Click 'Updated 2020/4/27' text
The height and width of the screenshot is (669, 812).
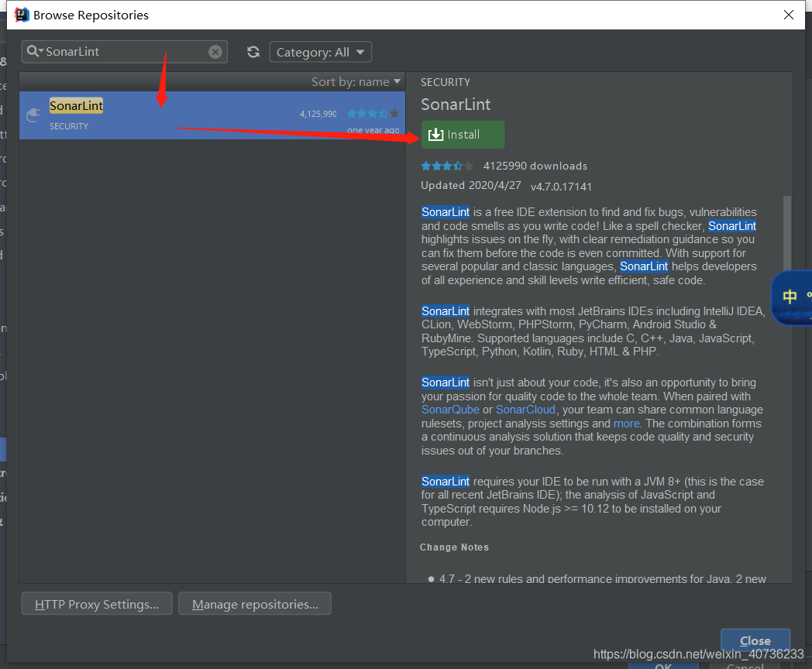click(x=471, y=185)
